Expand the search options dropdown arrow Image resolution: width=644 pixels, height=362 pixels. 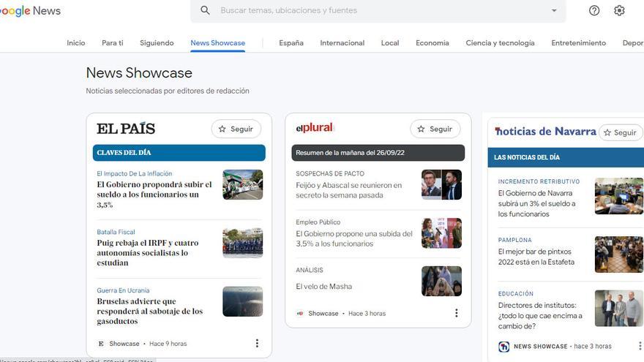click(554, 10)
